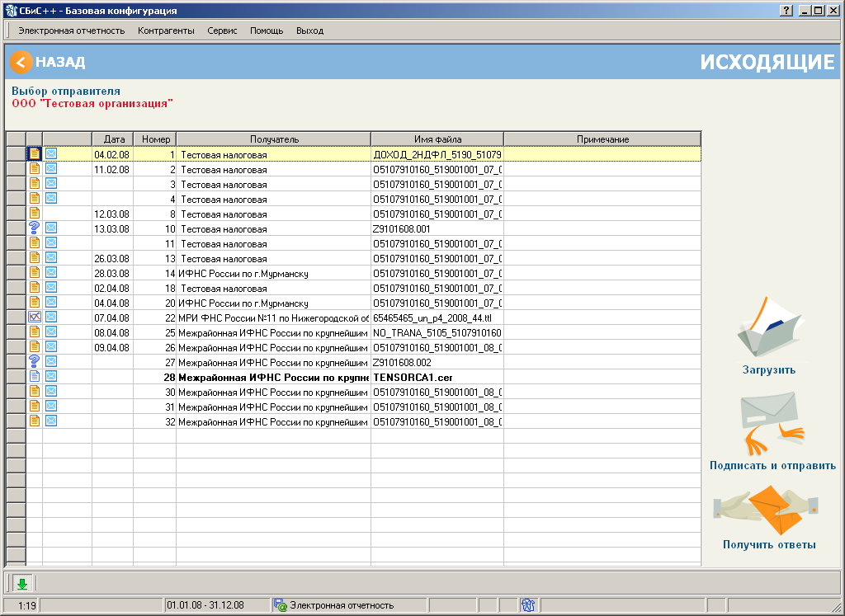Click the document icon in row number 8

pyautogui.click(x=35, y=214)
